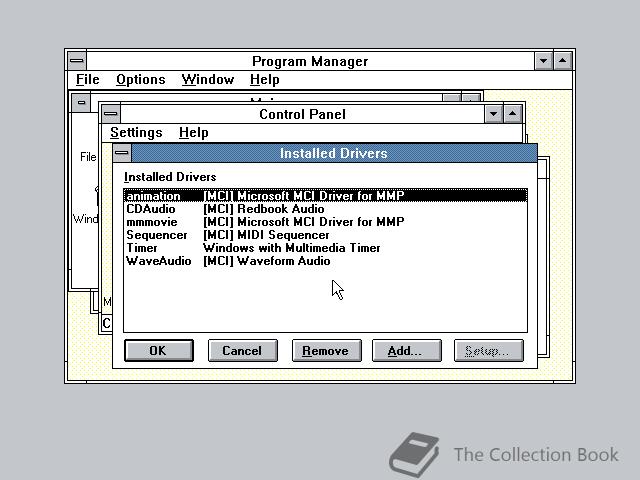This screenshot has width=640, height=480.
Task: Click the Installed Drivers title bar
Action: 334,153
